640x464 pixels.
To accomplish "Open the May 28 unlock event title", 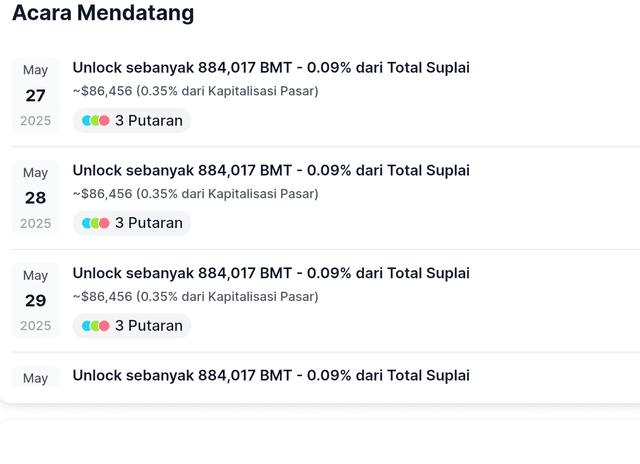I will coord(271,171).
